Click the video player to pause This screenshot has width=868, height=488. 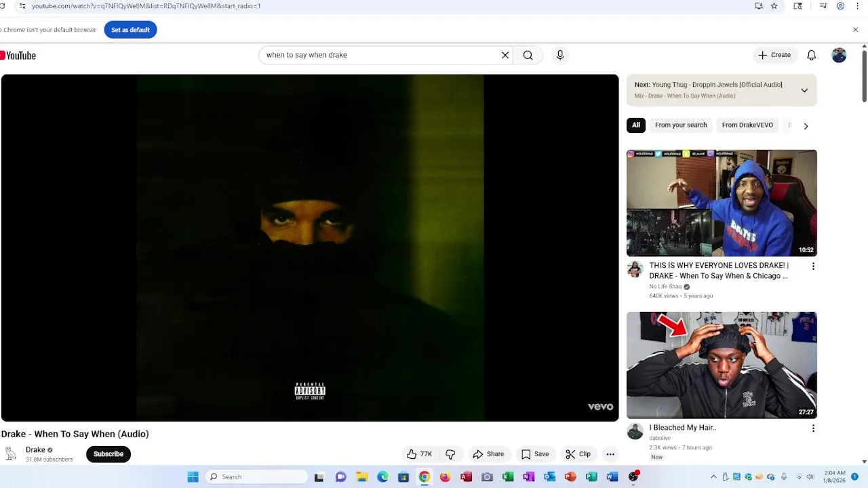[310, 248]
